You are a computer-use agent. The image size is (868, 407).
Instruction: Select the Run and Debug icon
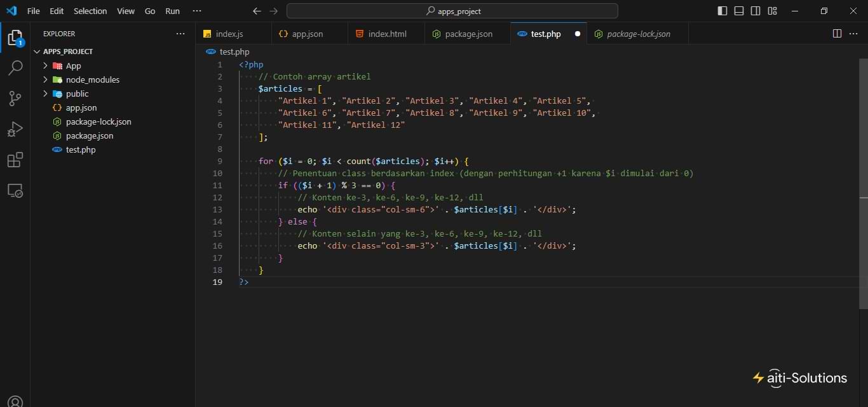point(15,129)
